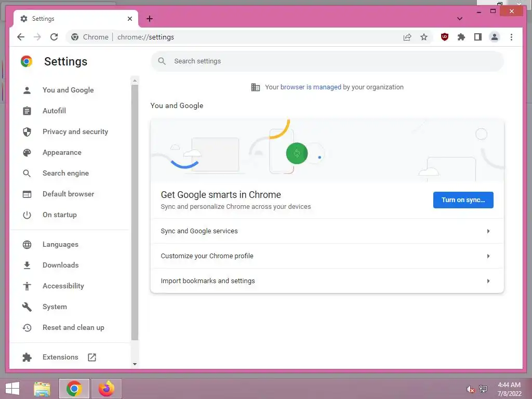Image resolution: width=532 pixels, height=399 pixels.
Task: Click the On startup power icon
Action: click(27, 215)
